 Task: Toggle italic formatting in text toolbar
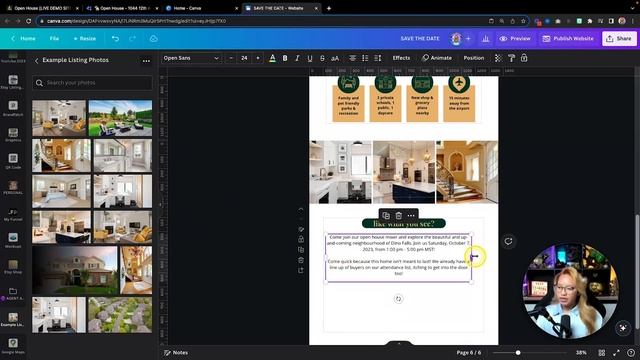click(297, 58)
